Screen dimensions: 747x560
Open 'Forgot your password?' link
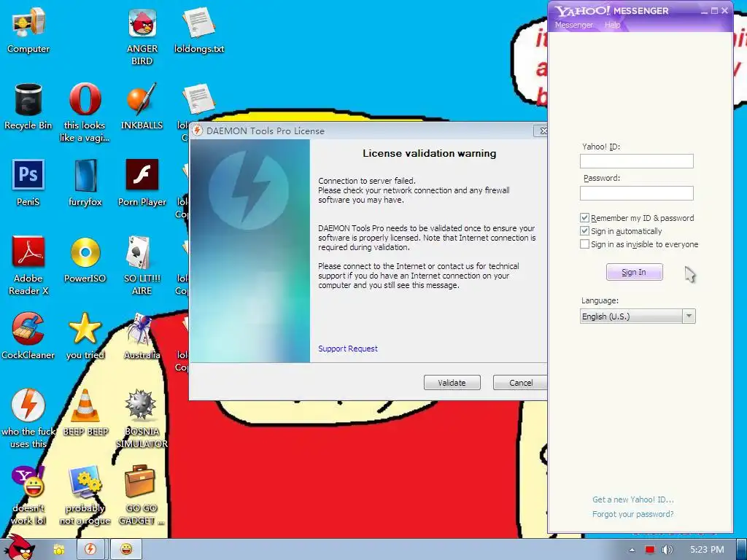[x=632, y=514]
